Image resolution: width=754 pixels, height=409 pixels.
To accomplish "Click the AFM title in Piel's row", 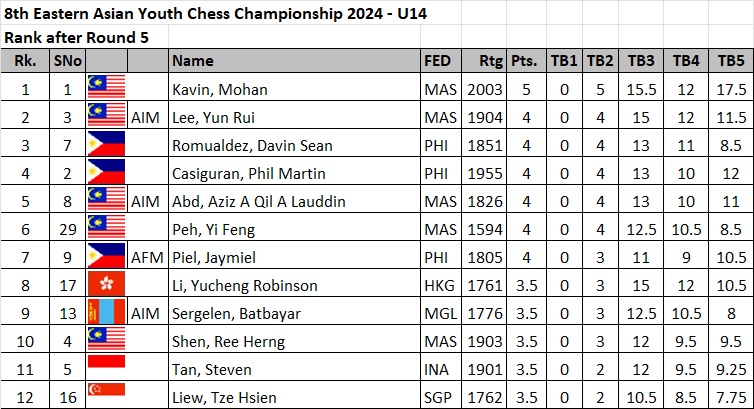I will (147, 257).
